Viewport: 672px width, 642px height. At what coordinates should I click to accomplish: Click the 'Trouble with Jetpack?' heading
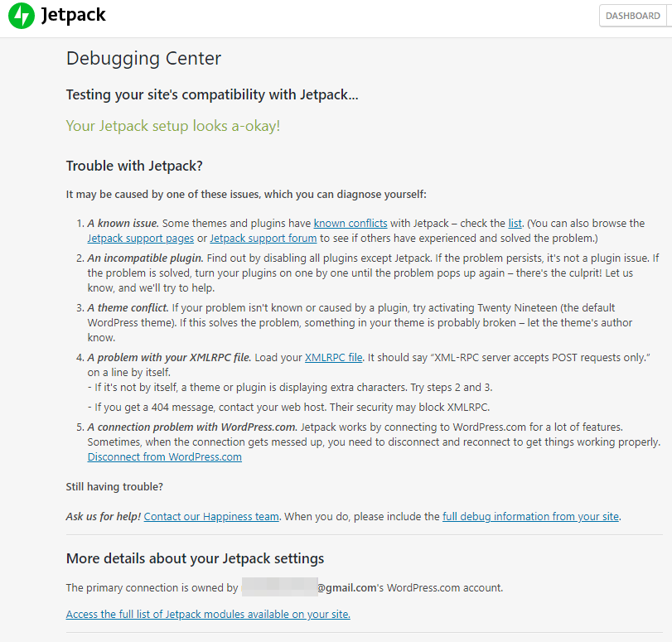point(134,166)
